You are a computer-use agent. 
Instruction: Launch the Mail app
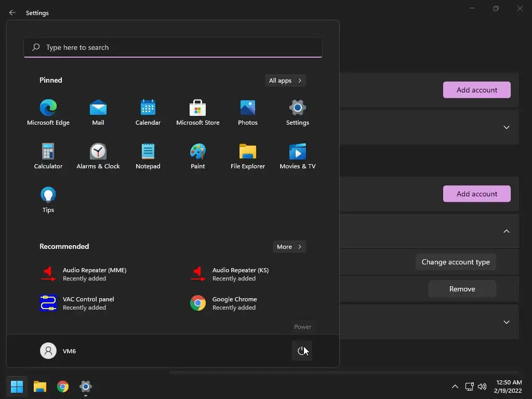point(98,113)
